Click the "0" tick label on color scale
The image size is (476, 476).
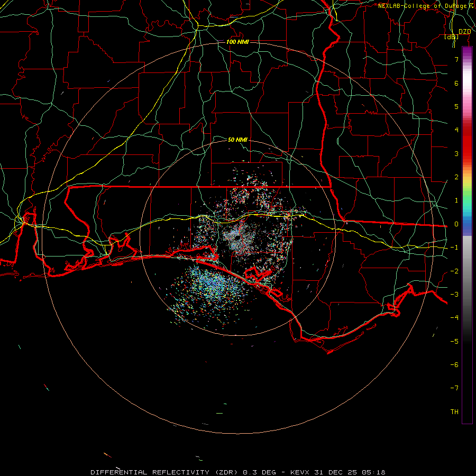(456, 224)
